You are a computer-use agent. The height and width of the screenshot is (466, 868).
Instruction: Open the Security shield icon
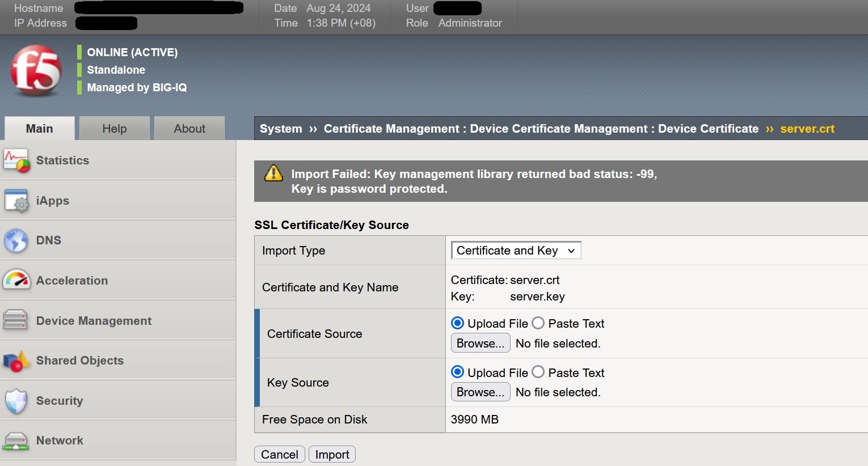pos(16,400)
